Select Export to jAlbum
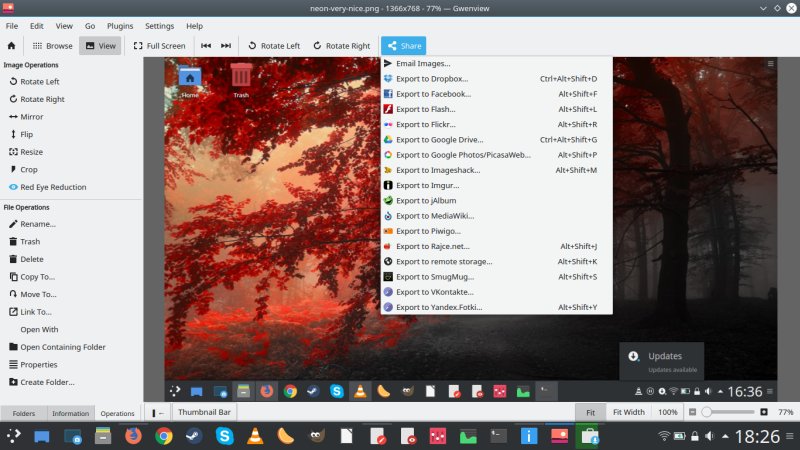The height and width of the screenshot is (450, 800). [x=496, y=201]
